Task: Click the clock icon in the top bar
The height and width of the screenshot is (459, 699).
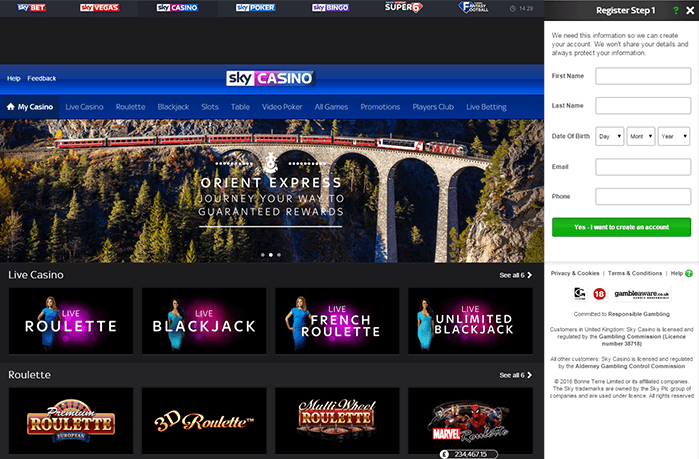Action: [513, 8]
